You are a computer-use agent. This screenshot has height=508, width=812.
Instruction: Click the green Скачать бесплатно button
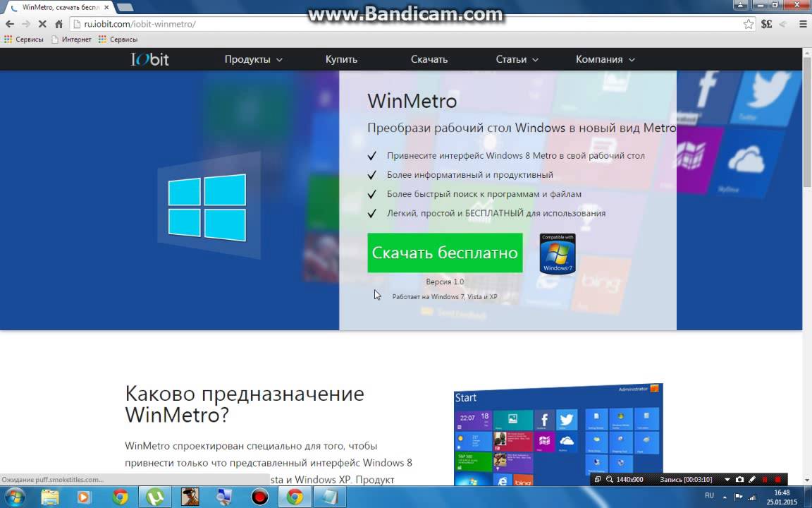(x=445, y=253)
